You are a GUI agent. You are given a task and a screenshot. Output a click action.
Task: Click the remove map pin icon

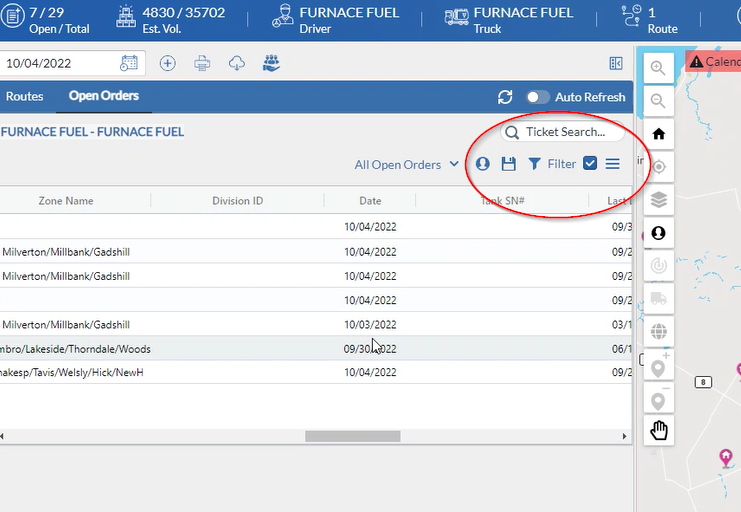point(658,398)
